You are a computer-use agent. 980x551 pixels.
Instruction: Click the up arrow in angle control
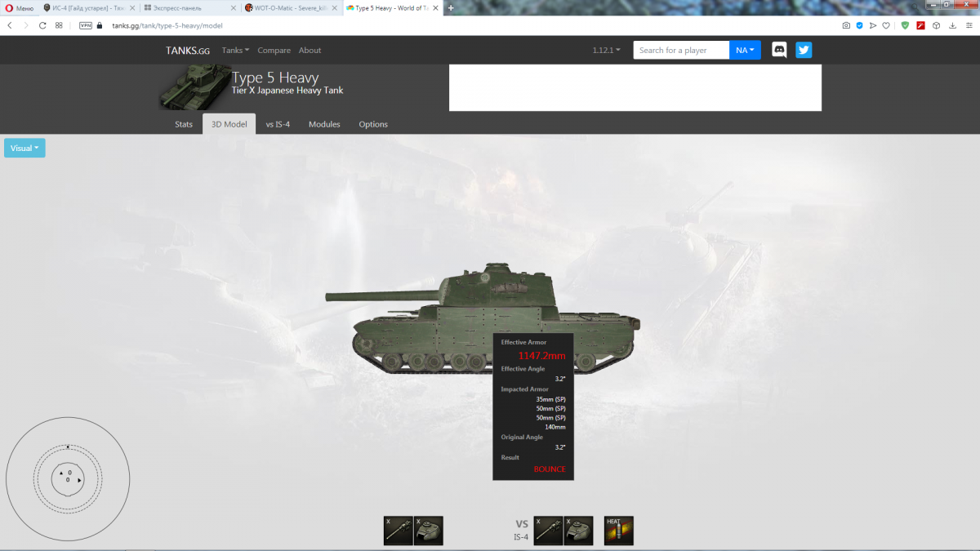(x=61, y=473)
